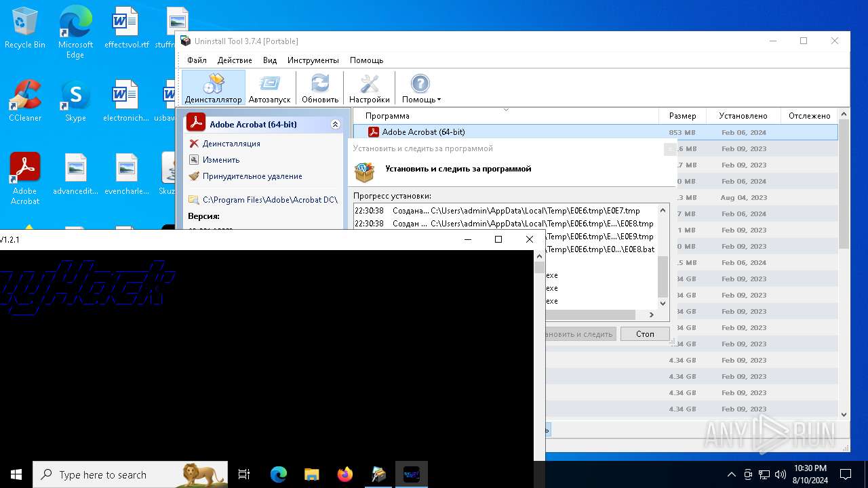Viewport: 868px width, 488px height.
Task: Open File Explorer from the taskbar
Action: (311, 474)
